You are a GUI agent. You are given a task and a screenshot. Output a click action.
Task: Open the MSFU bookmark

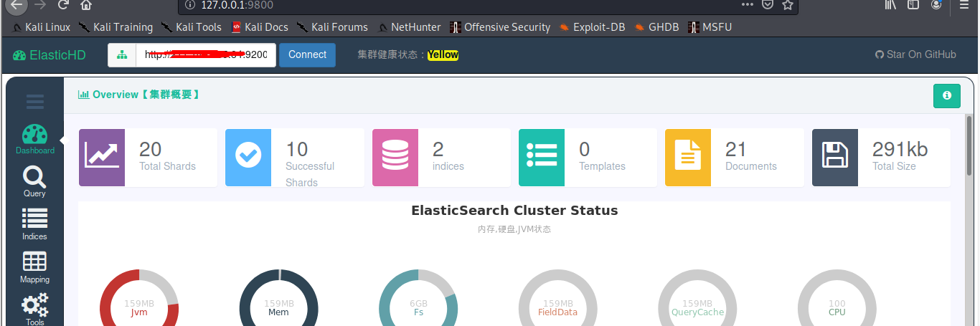(710, 27)
